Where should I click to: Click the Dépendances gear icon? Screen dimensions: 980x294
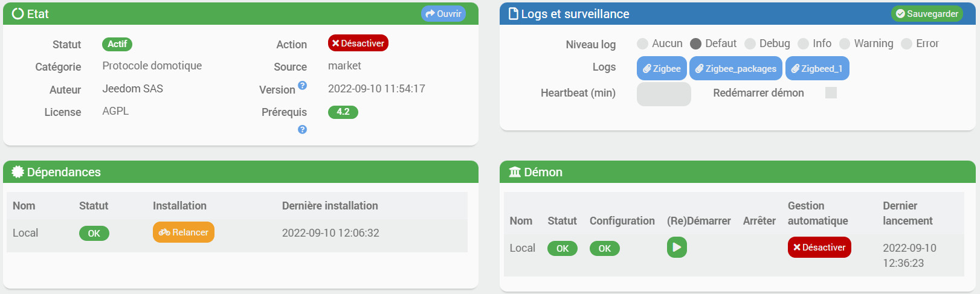coord(18,172)
